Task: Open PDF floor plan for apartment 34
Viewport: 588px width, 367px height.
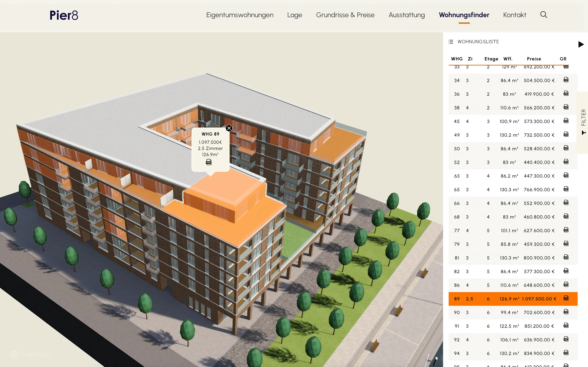Action: tap(566, 80)
